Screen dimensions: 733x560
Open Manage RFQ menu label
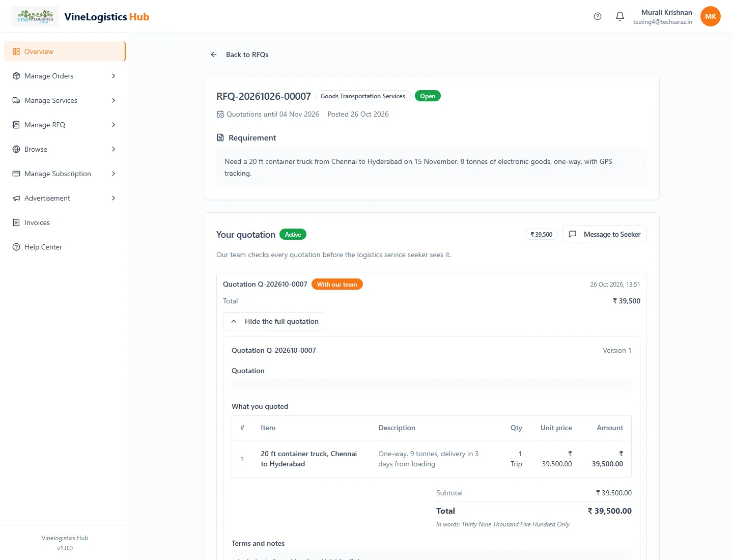(45, 125)
